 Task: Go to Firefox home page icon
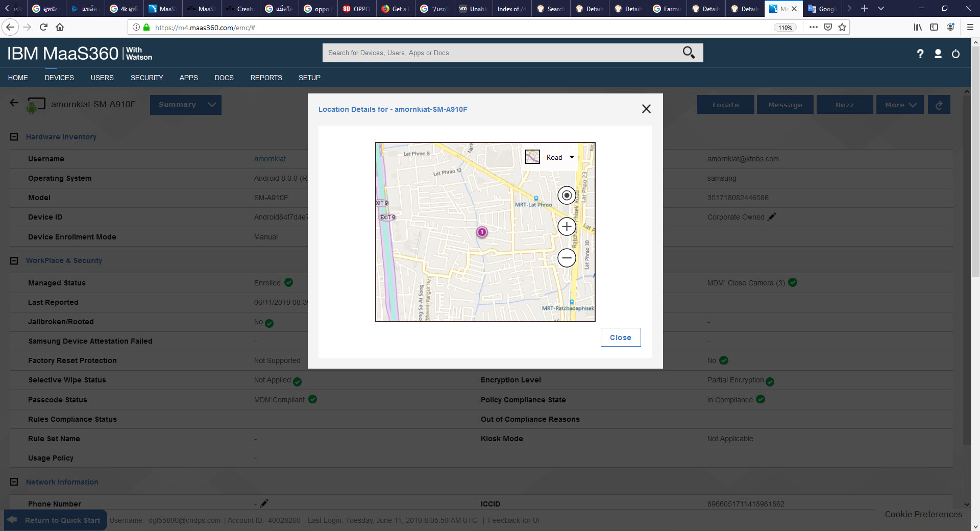tap(60, 27)
